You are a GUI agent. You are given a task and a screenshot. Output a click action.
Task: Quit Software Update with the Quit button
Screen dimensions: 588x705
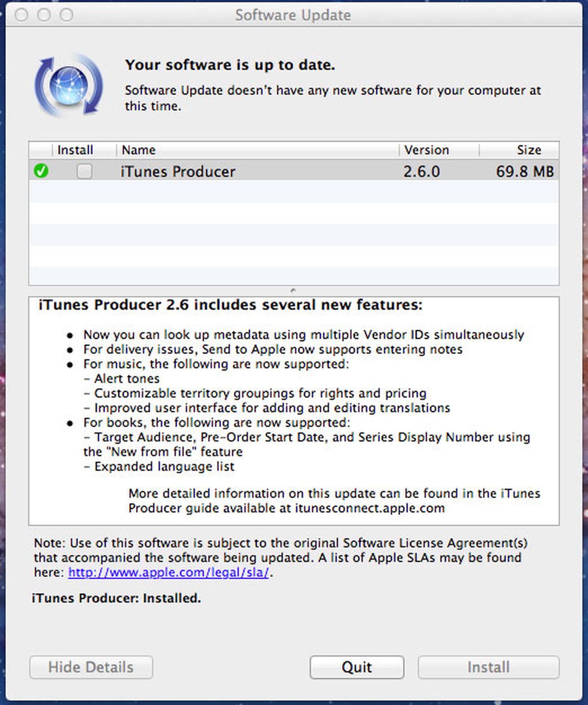point(357,667)
